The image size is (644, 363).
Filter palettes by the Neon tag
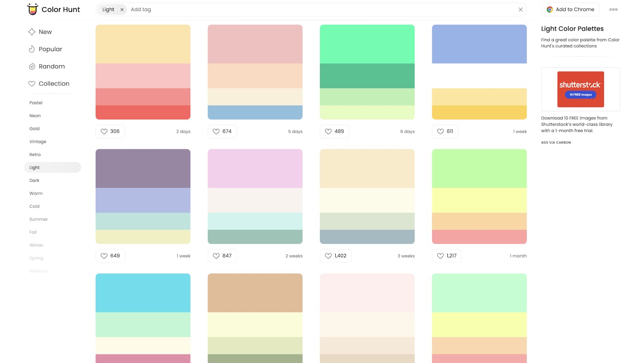[x=35, y=116]
